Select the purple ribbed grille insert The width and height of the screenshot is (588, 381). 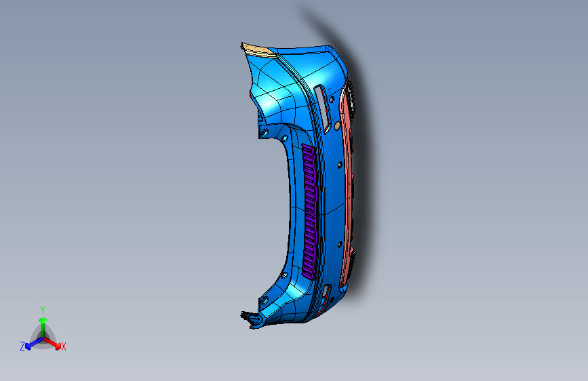coord(309,212)
